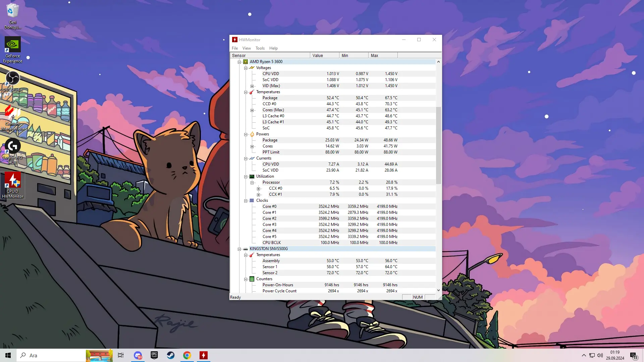Click the scrollbar up arrow
The height and width of the screenshot is (362, 644).
click(x=438, y=62)
